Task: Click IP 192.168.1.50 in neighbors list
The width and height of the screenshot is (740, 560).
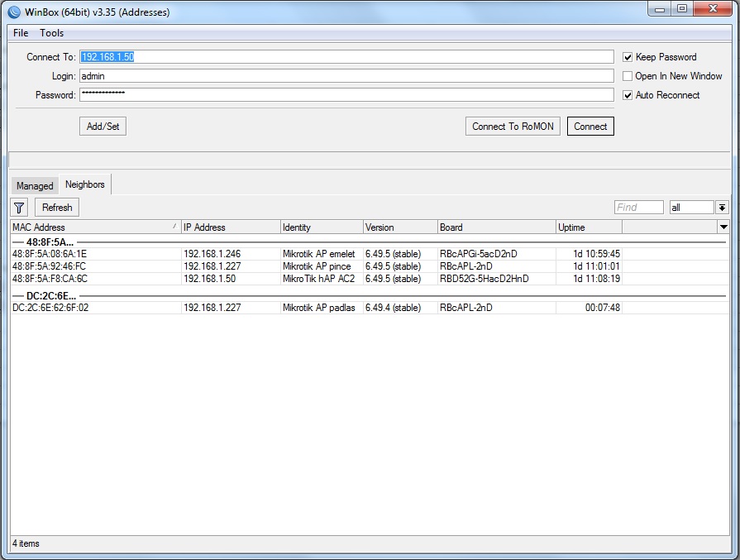Action: pyautogui.click(x=209, y=279)
